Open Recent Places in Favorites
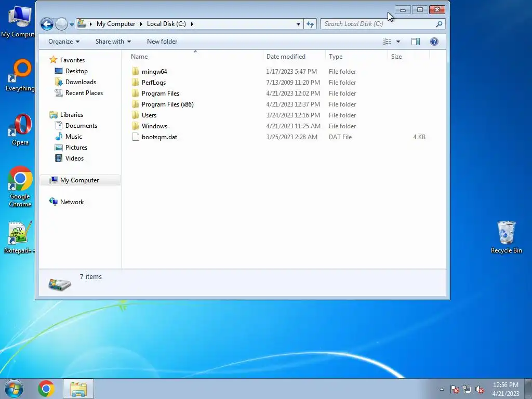This screenshot has width=532, height=399. [x=84, y=92]
